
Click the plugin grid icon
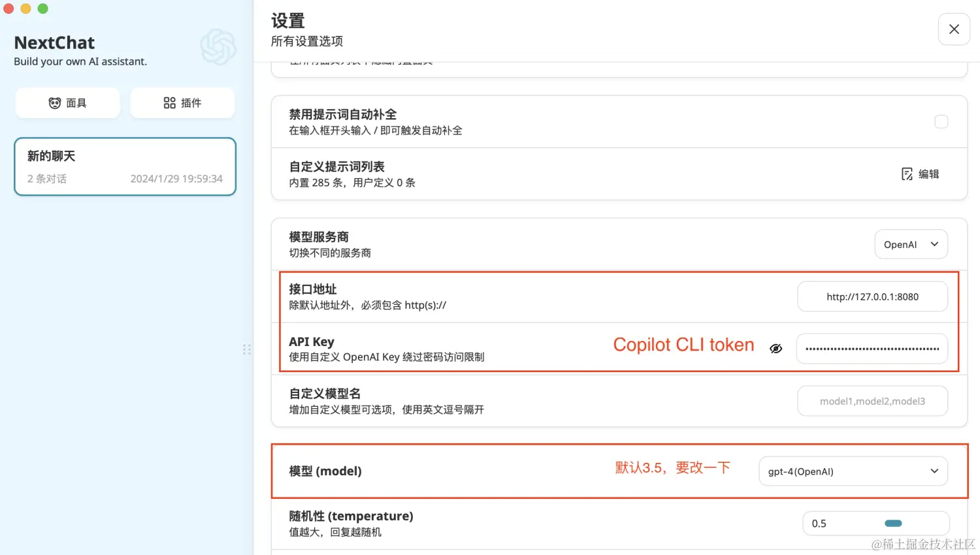tap(170, 103)
